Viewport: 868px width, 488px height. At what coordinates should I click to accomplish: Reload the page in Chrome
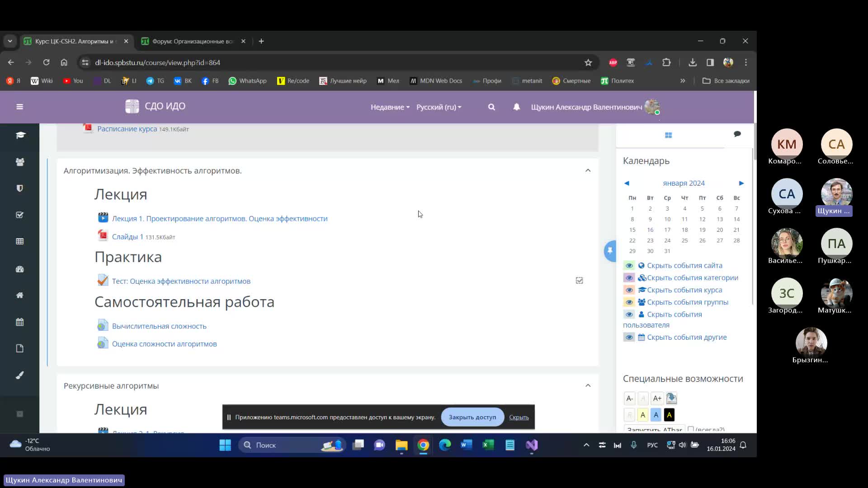46,62
